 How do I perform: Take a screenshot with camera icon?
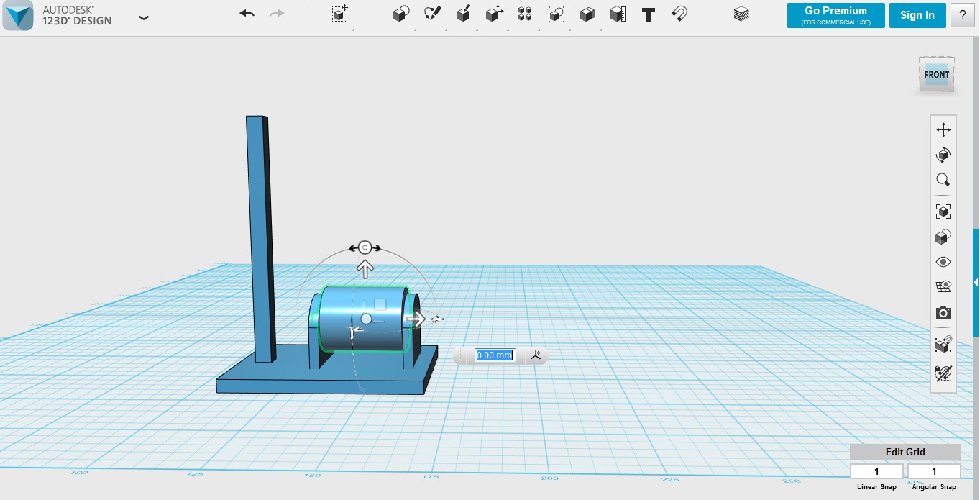pos(943,313)
